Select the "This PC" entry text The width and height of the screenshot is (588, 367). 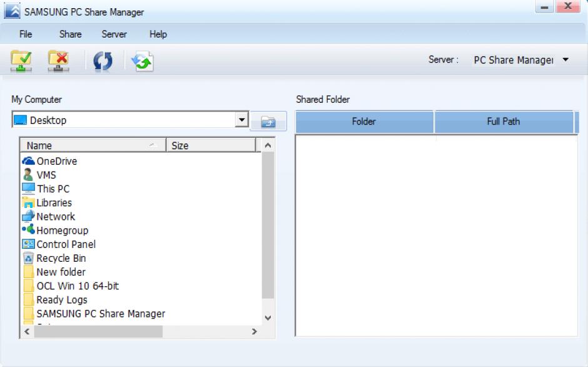[53, 189]
